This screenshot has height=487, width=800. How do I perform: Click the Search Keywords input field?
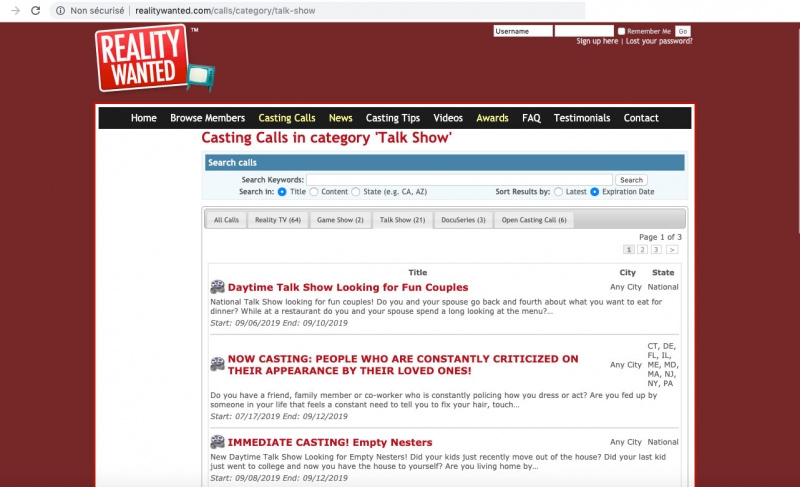459,180
